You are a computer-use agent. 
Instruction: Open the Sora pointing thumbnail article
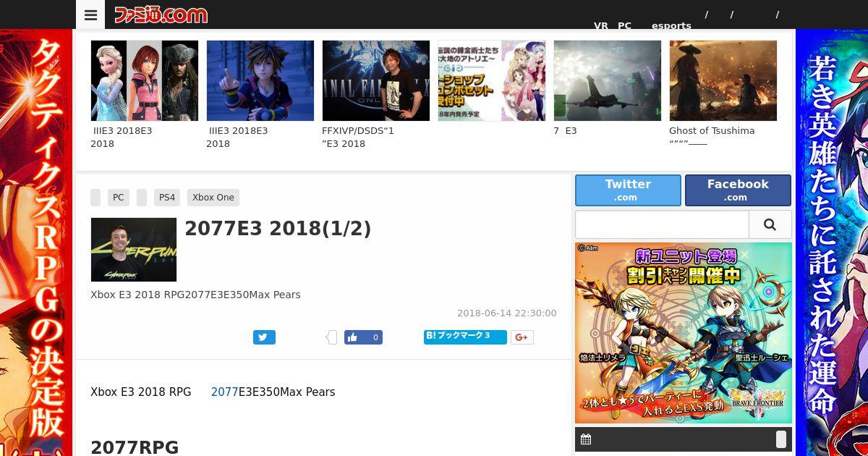[260, 80]
